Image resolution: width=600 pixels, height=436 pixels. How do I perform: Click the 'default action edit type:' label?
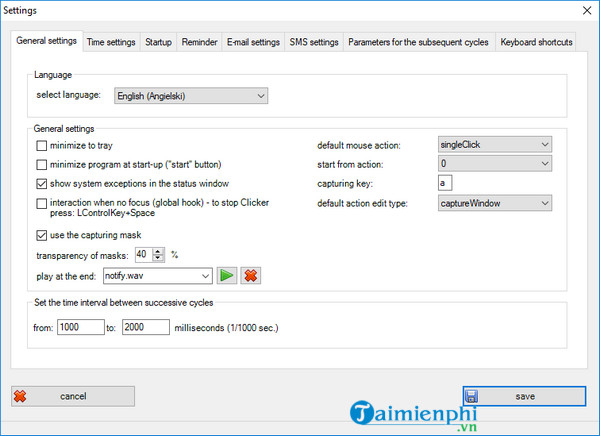362,204
